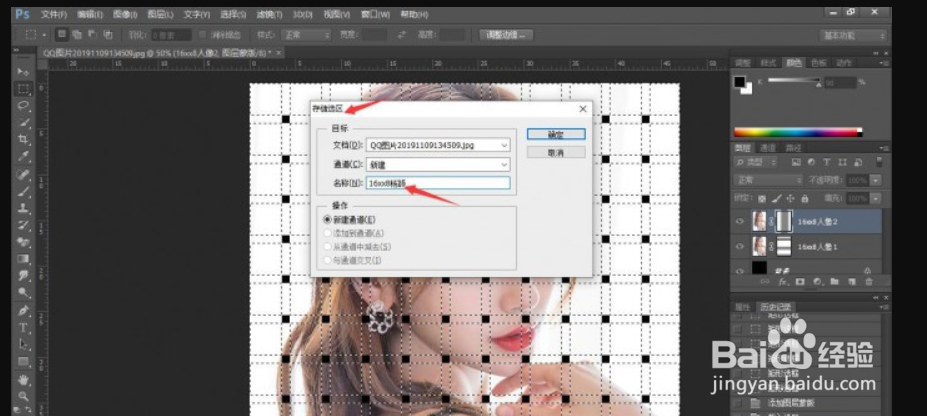Toggle visibility of the black thumbnail layer
Screen dimensions: 927x416
pyautogui.click(x=740, y=271)
